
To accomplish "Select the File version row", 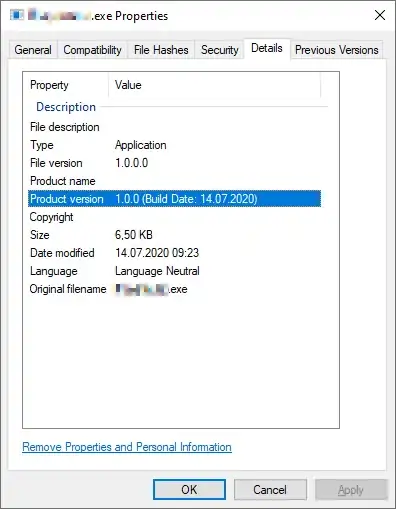I will 174,163.
